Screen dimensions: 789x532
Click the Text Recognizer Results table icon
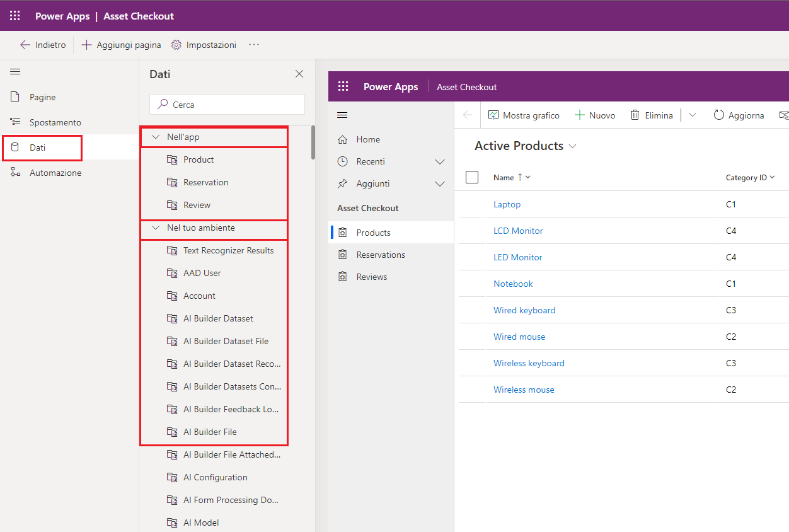click(172, 250)
